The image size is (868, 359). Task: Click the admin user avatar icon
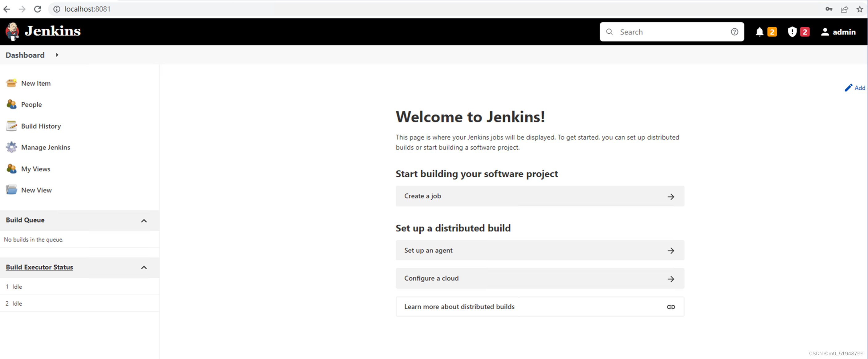[x=825, y=32]
